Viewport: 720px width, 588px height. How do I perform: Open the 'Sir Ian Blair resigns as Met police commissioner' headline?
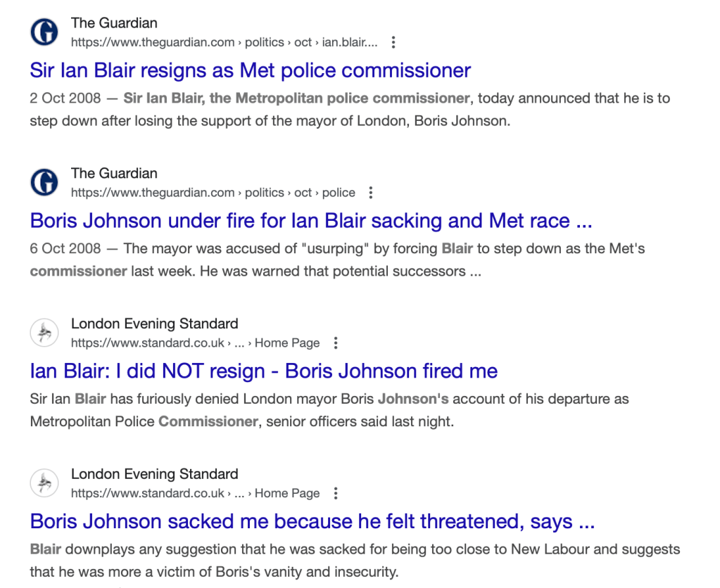(x=250, y=70)
